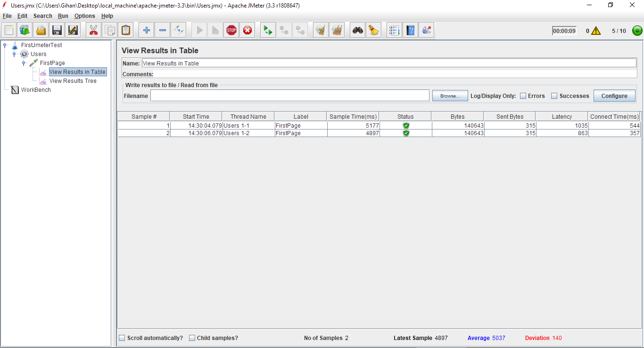This screenshot has height=348, width=644.
Task: Start the JMeter test run
Action: coord(199,30)
